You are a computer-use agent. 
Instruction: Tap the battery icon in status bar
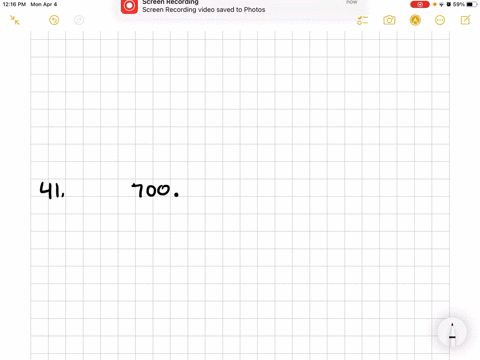click(x=471, y=4)
